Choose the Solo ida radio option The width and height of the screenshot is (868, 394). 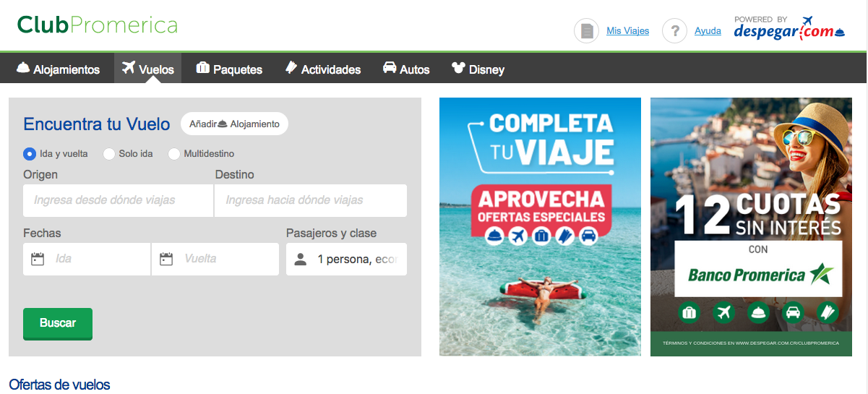point(109,154)
